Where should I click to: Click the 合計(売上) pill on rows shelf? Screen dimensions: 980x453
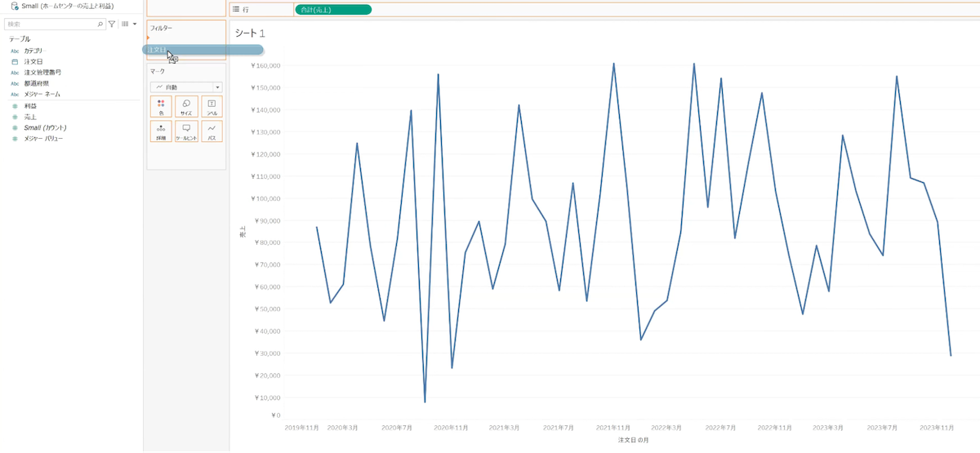332,10
